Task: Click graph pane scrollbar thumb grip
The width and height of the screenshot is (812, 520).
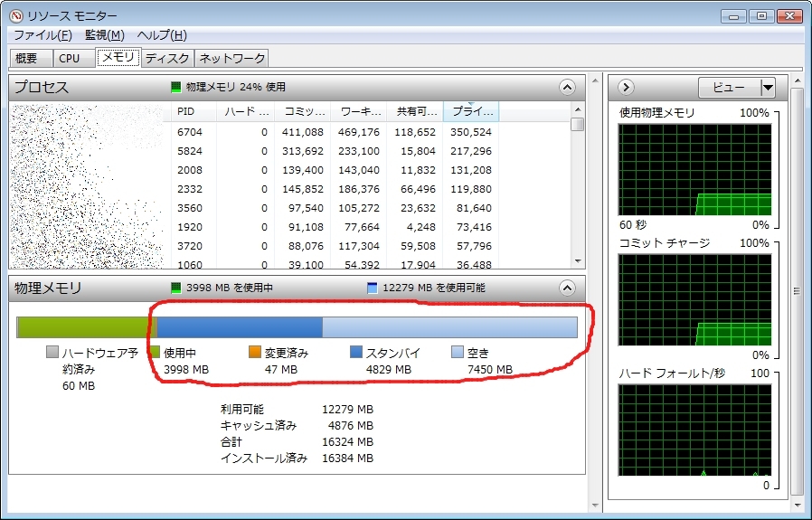Action: [x=797, y=291]
